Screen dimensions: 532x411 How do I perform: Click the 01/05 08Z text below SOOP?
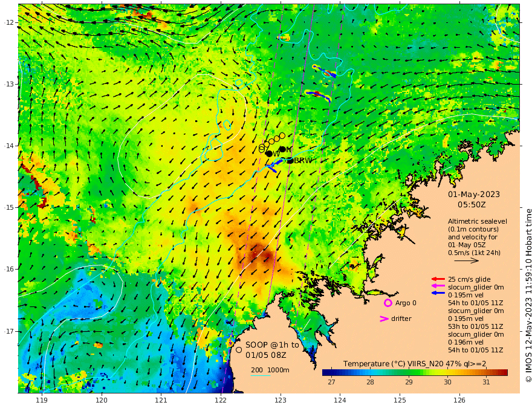[265, 355]
